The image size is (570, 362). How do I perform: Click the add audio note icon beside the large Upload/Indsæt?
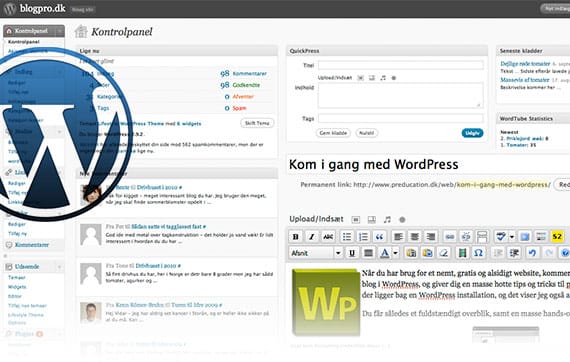tap(388, 220)
